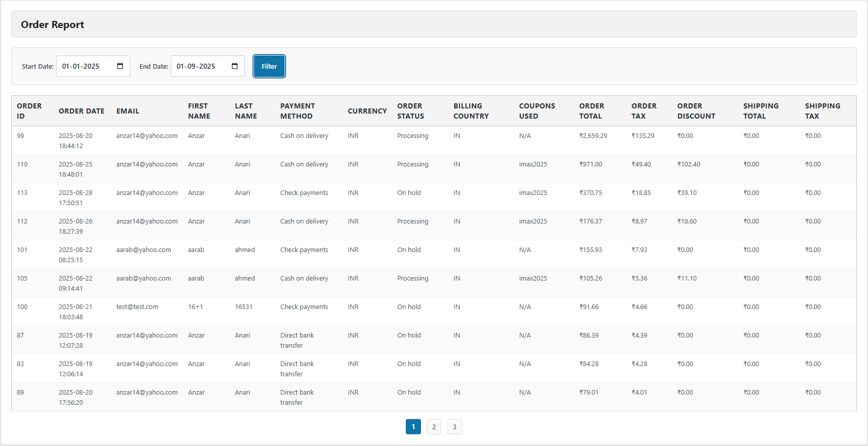The height and width of the screenshot is (446, 868).
Task: Click the BILLING COUNTRY column header
Action: pyautogui.click(x=471, y=111)
